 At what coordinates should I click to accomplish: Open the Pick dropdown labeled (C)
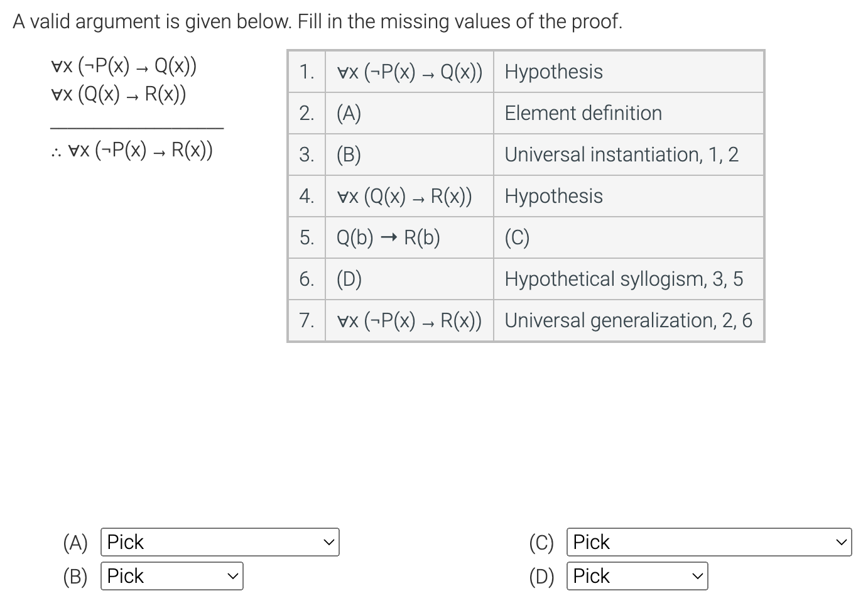[x=709, y=542]
